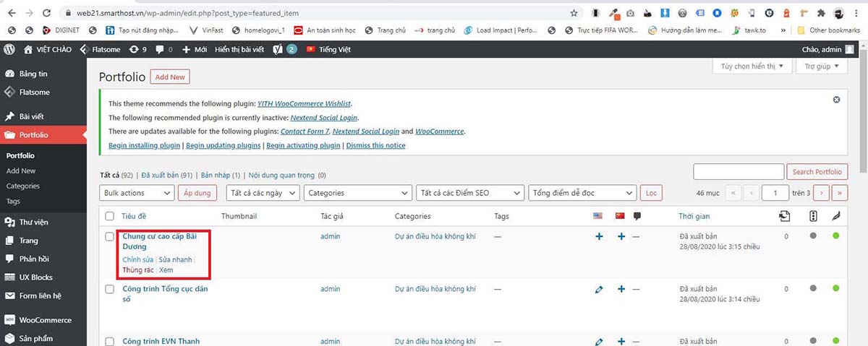
Task: Click the outgoing links column header icon
Action: (x=785, y=216)
